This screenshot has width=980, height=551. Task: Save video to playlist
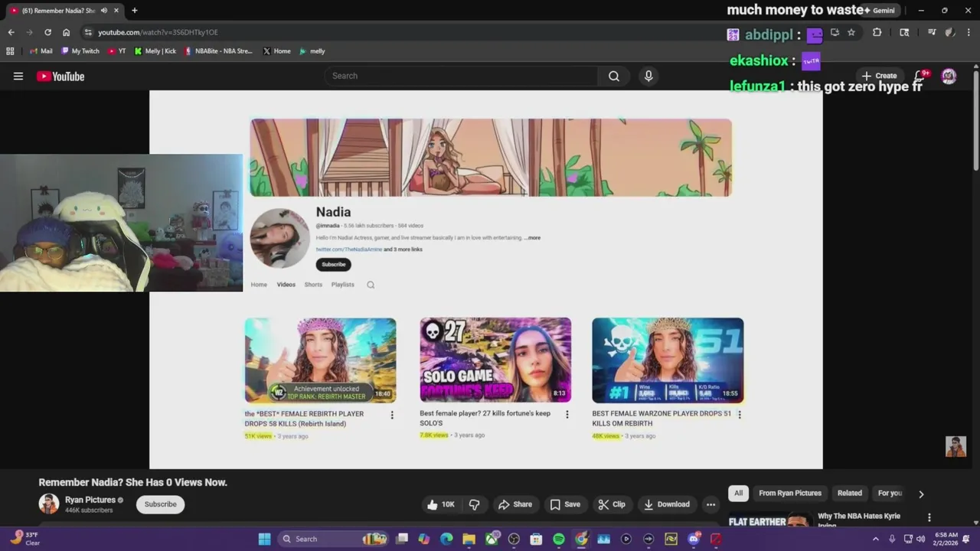(x=565, y=504)
